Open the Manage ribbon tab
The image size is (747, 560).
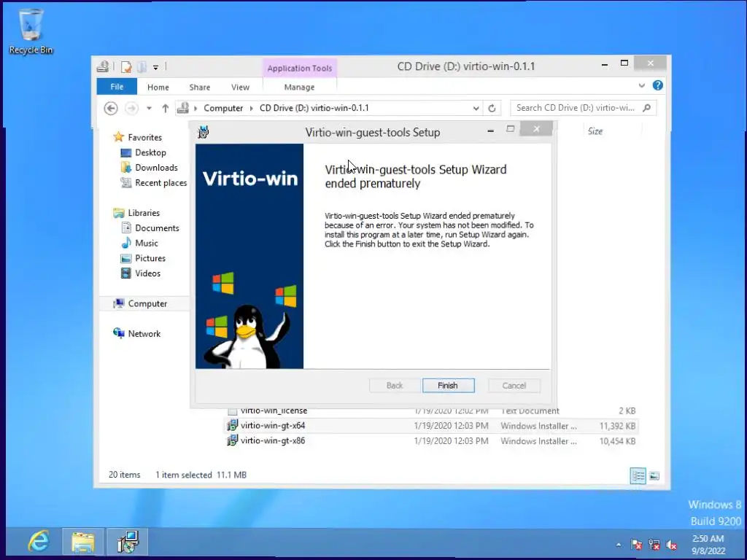299,87
